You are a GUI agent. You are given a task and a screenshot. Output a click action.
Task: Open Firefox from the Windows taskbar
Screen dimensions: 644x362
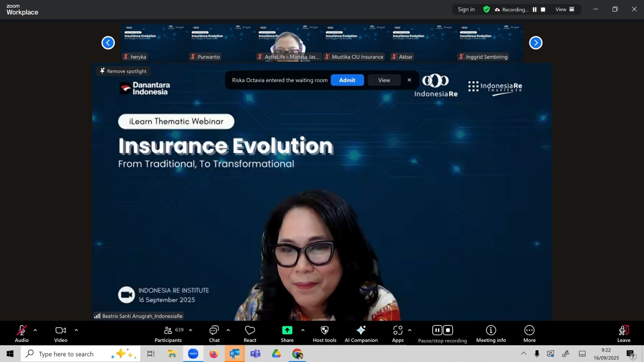[214, 354]
